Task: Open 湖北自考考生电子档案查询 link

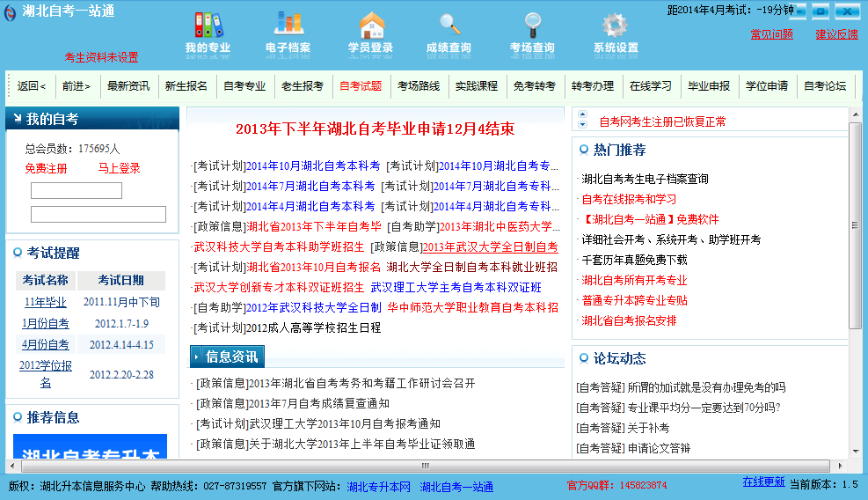Action: (x=645, y=179)
